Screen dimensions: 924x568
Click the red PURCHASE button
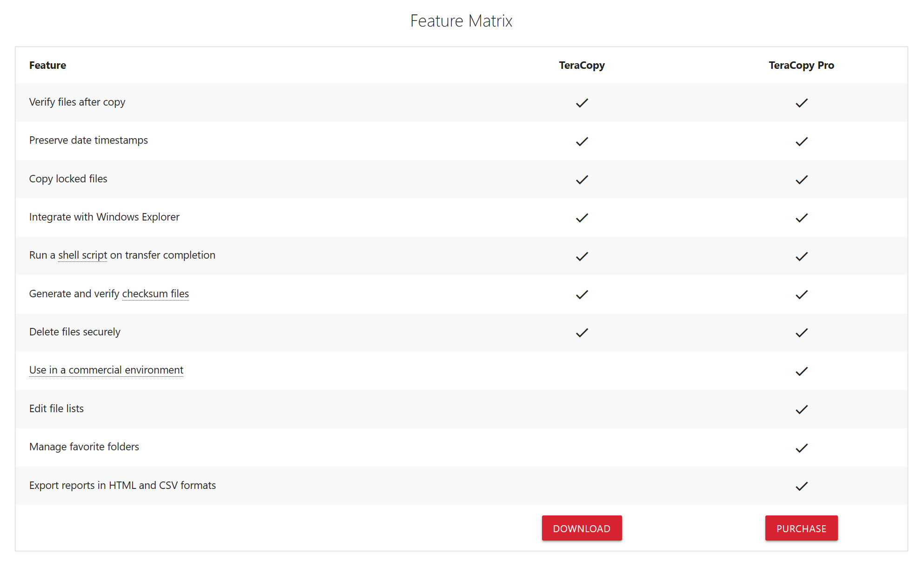click(x=801, y=528)
